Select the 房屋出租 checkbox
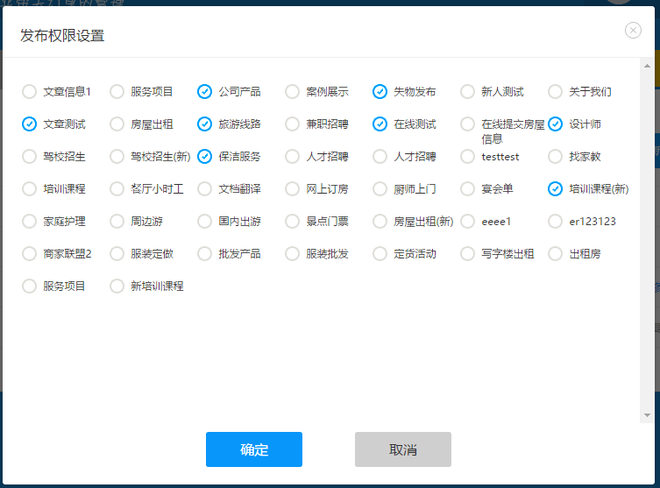Viewport: 660px width, 488px height. pyautogui.click(x=118, y=124)
